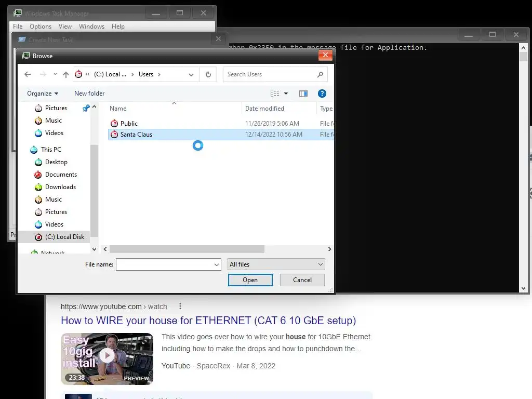Sort by Type column header

pos(326,109)
